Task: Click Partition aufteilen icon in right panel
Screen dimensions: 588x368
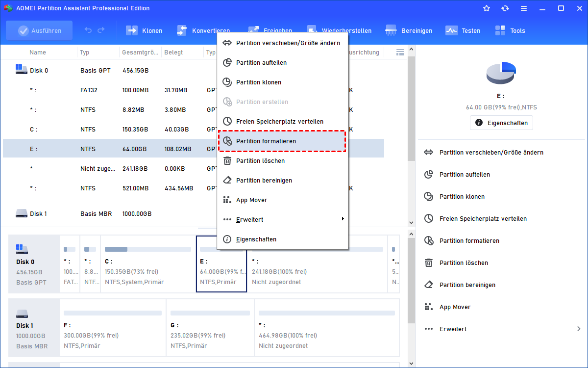Action: click(x=429, y=175)
